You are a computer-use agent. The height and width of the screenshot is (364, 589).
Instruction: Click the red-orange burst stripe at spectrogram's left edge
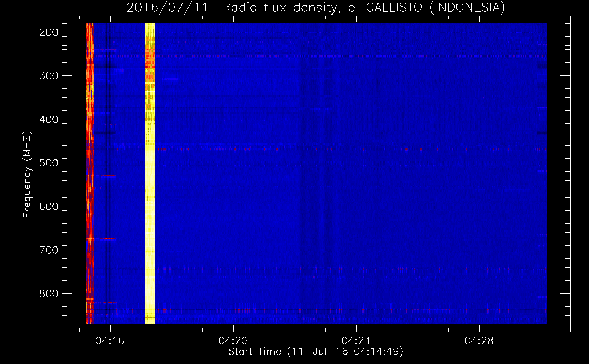pyautogui.click(x=90, y=174)
